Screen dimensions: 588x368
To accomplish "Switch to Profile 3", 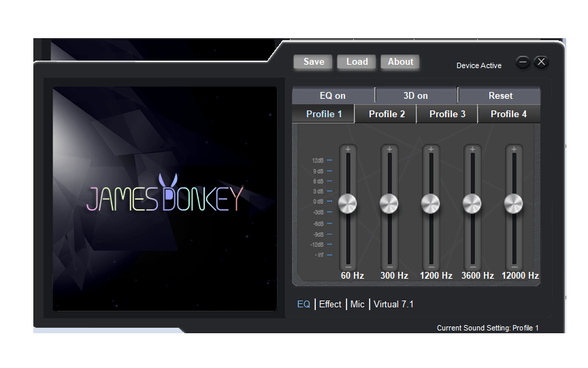I will tap(447, 114).
